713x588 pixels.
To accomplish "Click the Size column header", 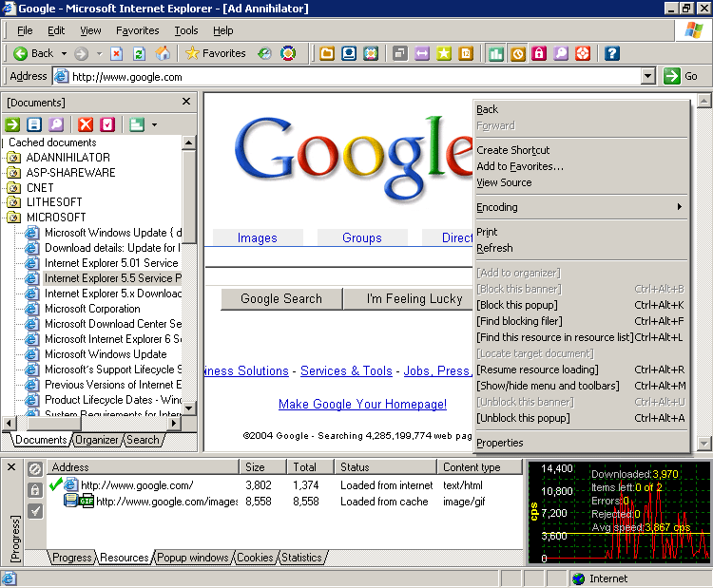I will click(262, 467).
